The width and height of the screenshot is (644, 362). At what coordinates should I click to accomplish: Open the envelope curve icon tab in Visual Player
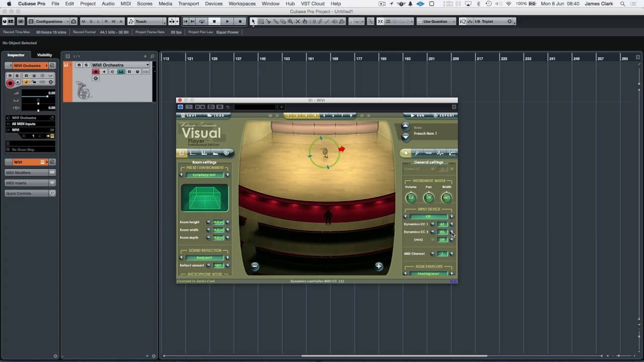(x=452, y=153)
